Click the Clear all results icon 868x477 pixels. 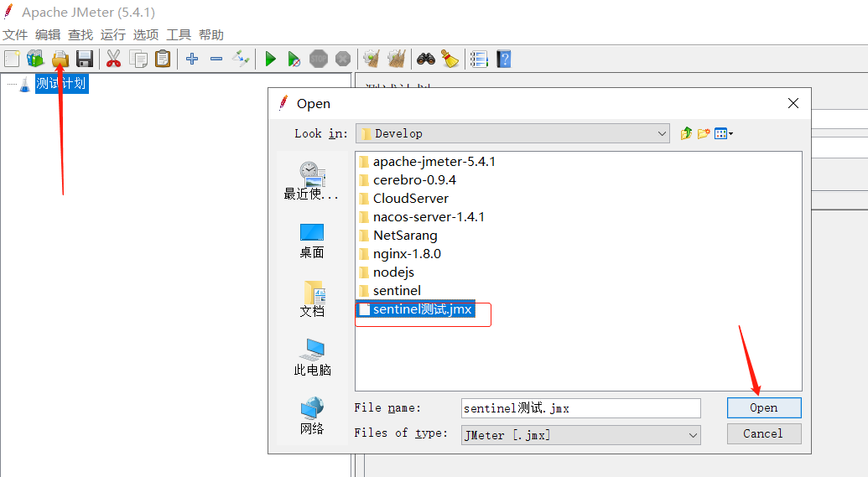(397, 59)
